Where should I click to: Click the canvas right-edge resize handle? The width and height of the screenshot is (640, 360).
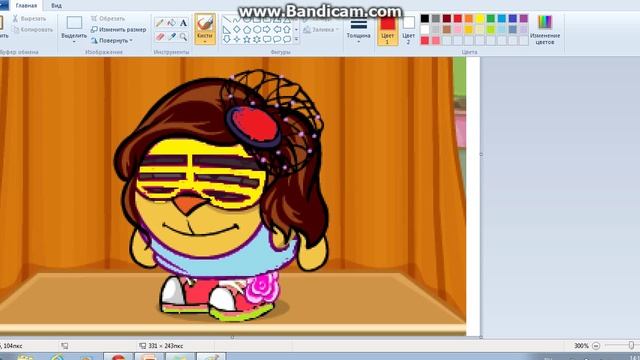481,155
